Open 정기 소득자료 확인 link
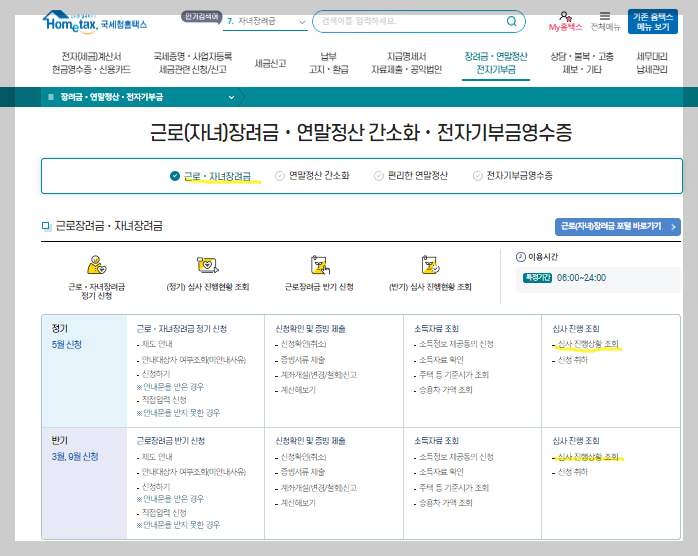The width and height of the screenshot is (698, 556). [x=441, y=360]
